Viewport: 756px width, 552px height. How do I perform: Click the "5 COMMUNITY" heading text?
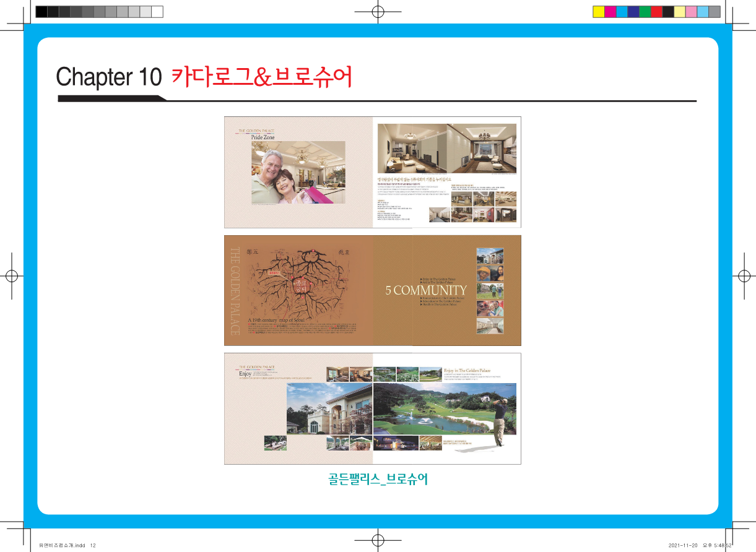pyautogui.click(x=426, y=290)
